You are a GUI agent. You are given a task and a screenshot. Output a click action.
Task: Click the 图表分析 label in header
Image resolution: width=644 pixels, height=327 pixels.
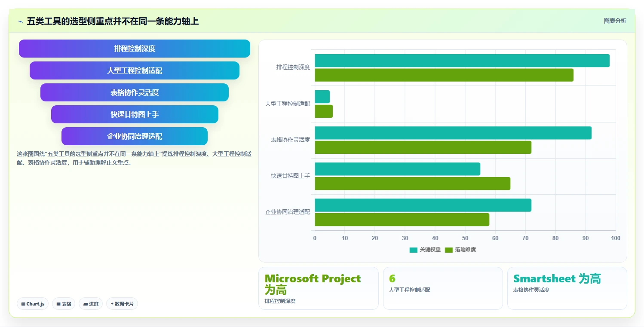pyautogui.click(x=615, y=21)
